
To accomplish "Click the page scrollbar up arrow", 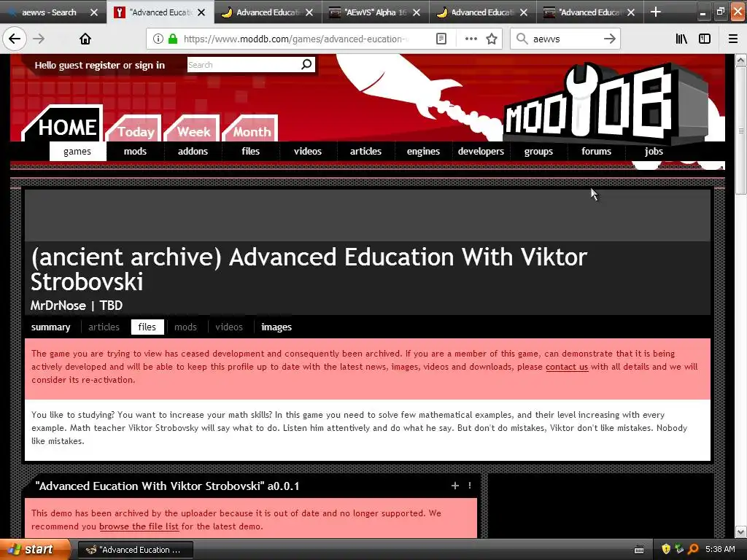I will [x=741, y=60].
